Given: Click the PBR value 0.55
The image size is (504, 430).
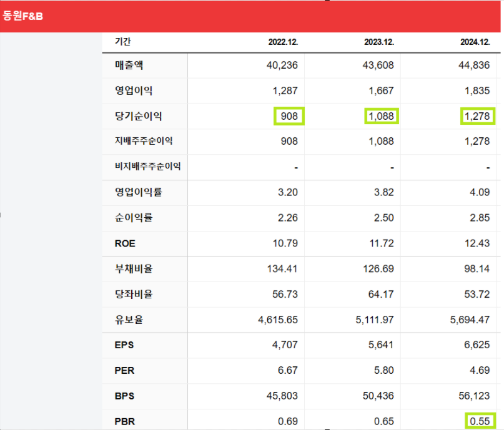Looking at the screenshot, I should click(480, 421).
